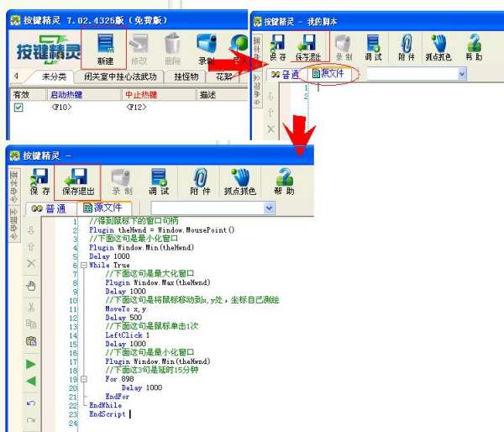Image resolution: width=504 pixels, height=432 pixels.
Task: Switch to 普通 tab above the code listing
Action: click(x=50, y=208)
